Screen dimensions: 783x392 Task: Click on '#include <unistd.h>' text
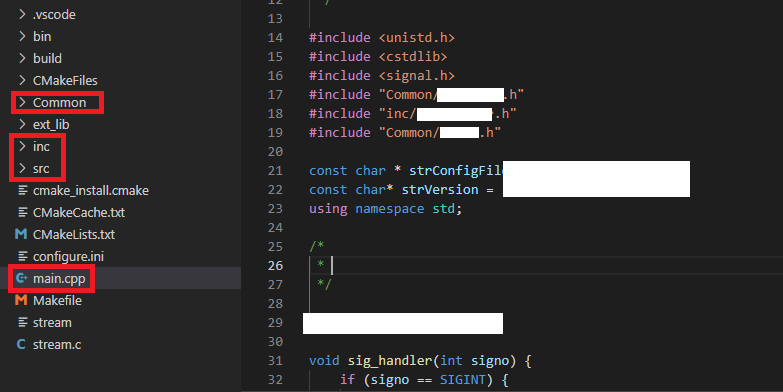382,37
